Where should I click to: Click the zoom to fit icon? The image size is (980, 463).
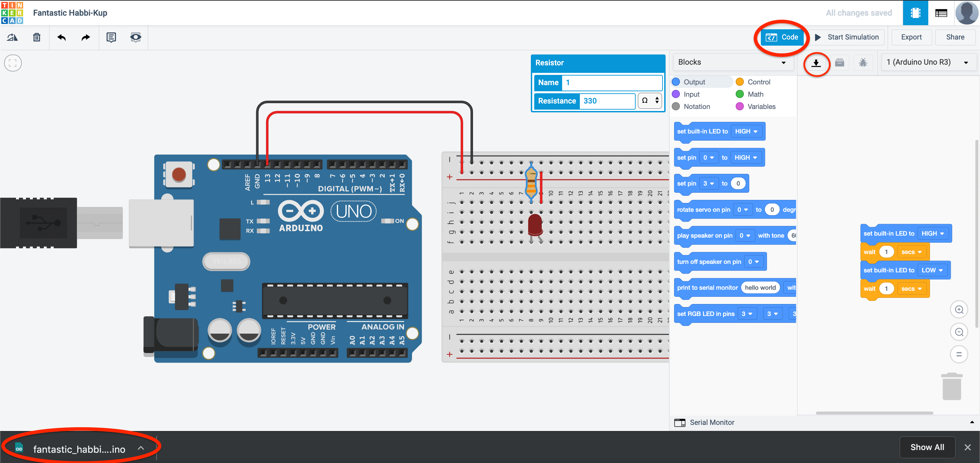tap(13, 63)
